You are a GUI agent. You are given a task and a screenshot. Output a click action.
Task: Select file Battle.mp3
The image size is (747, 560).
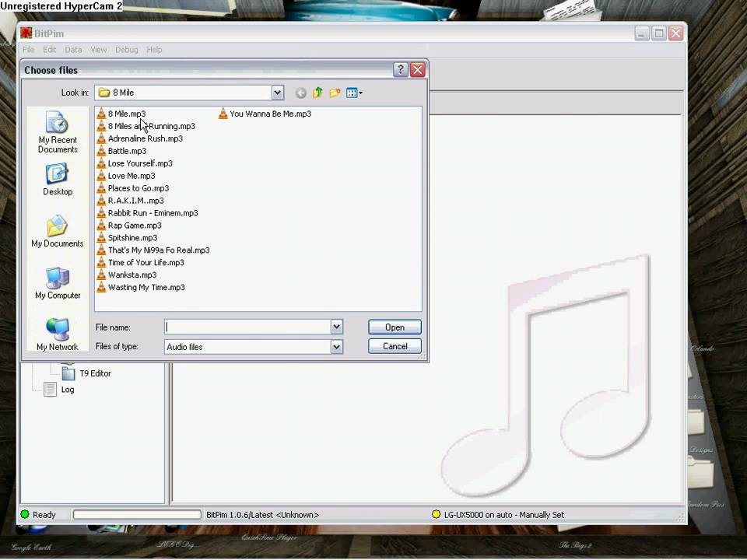coord(122,151)
